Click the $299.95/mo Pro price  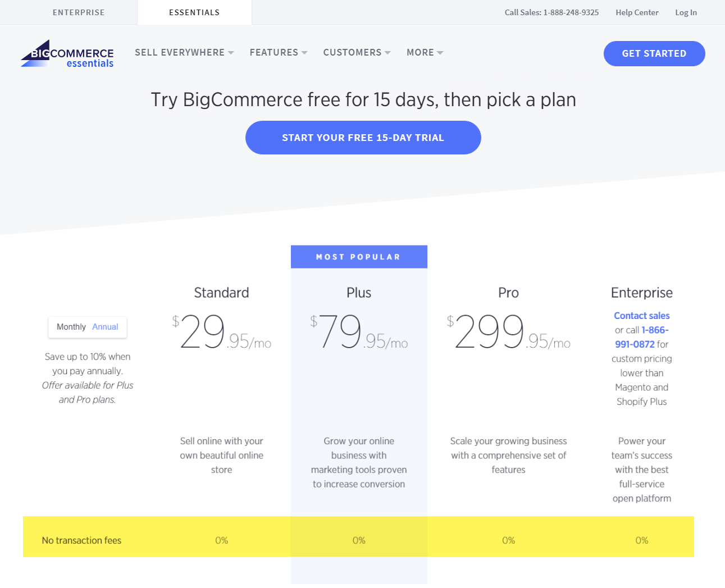pos(508,331)
